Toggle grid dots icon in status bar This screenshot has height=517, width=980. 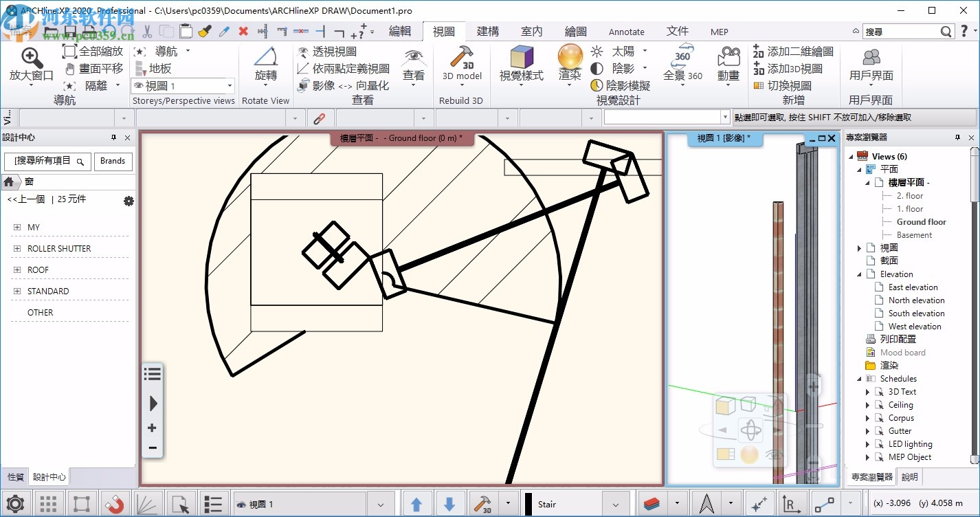coord(48,504)
